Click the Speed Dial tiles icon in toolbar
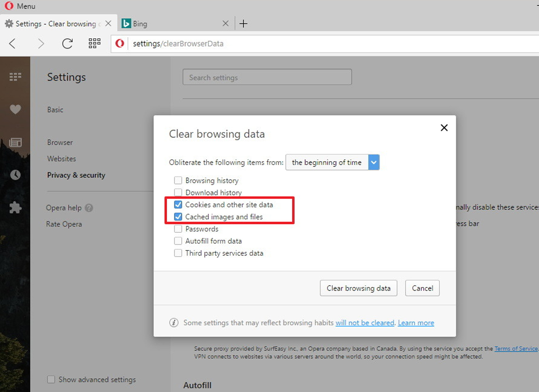539x392 pixels. [x=95, y=43]
